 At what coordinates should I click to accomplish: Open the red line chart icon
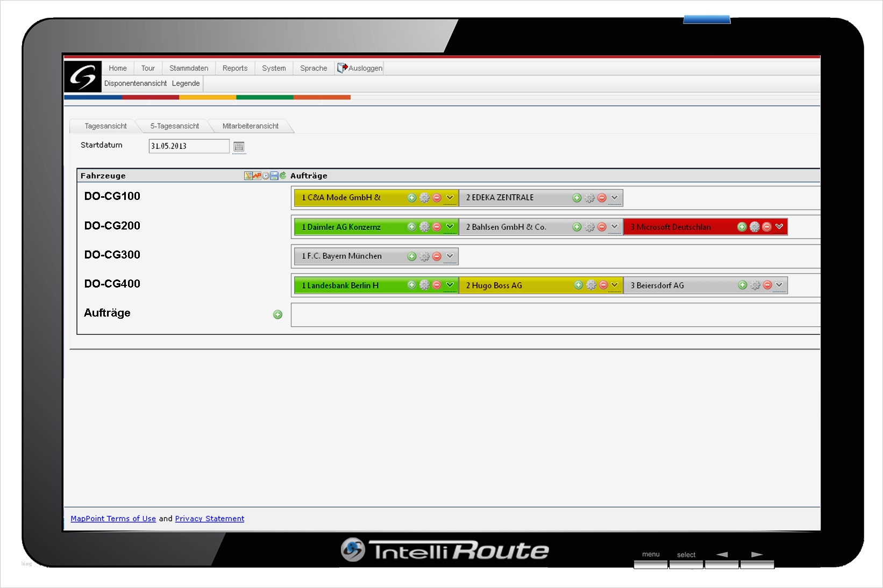click(x=257, y=176)
